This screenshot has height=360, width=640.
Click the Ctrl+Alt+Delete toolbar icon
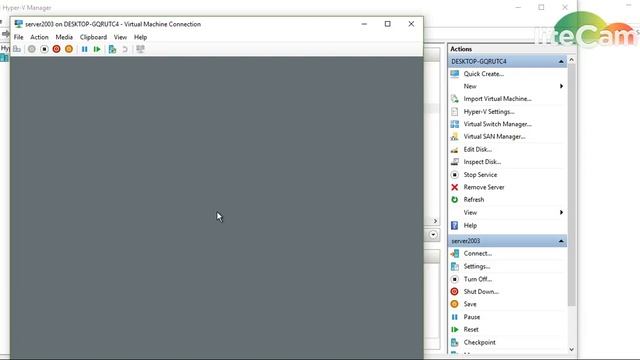pyautogui.click(x=17, y=49)
